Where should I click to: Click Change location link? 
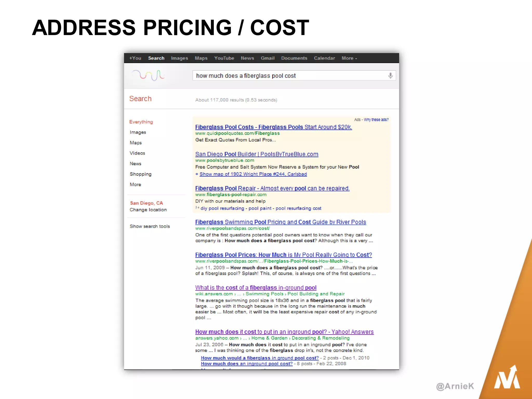point(148,210)
